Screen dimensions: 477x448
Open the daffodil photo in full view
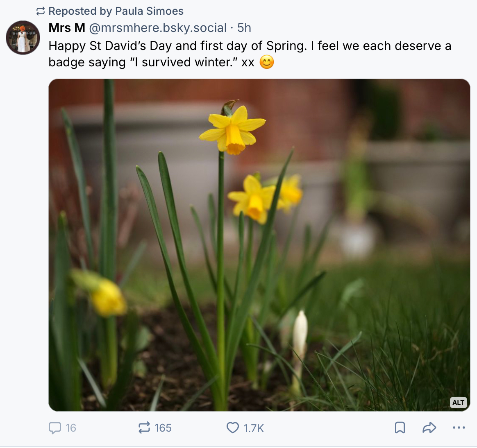click(x=259, y=245)
